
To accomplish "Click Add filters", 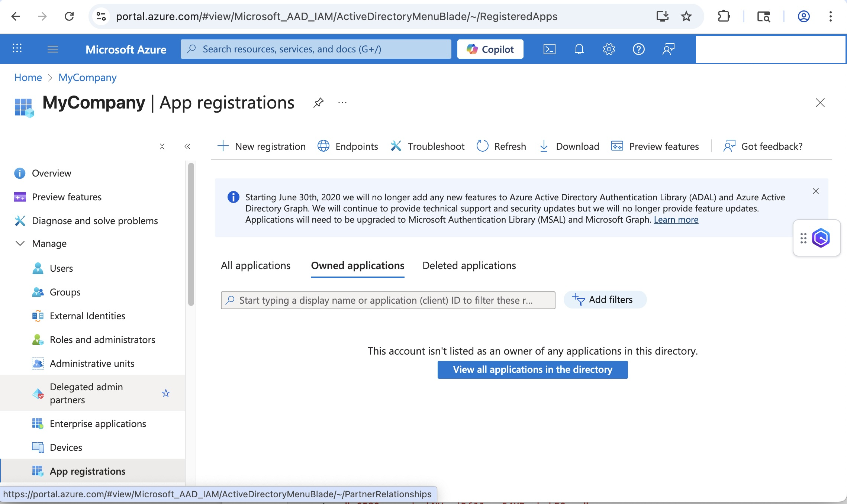I will click(x=605, y=300).
